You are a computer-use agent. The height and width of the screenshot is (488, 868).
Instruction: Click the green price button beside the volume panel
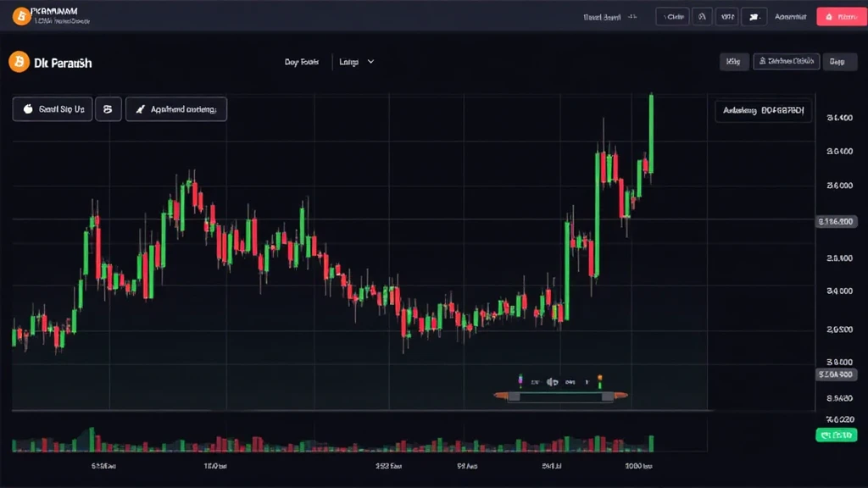point(836,435)
